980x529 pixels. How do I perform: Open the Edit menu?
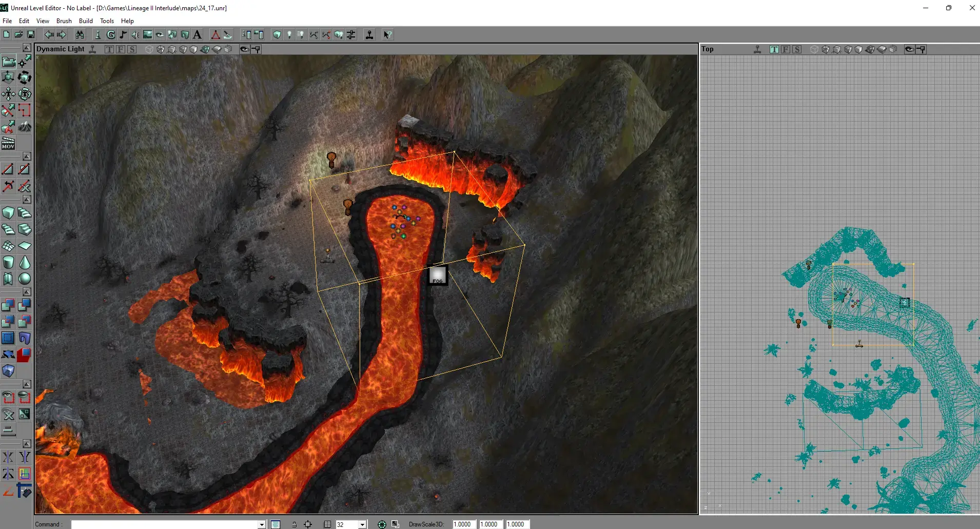click(24, 21)
